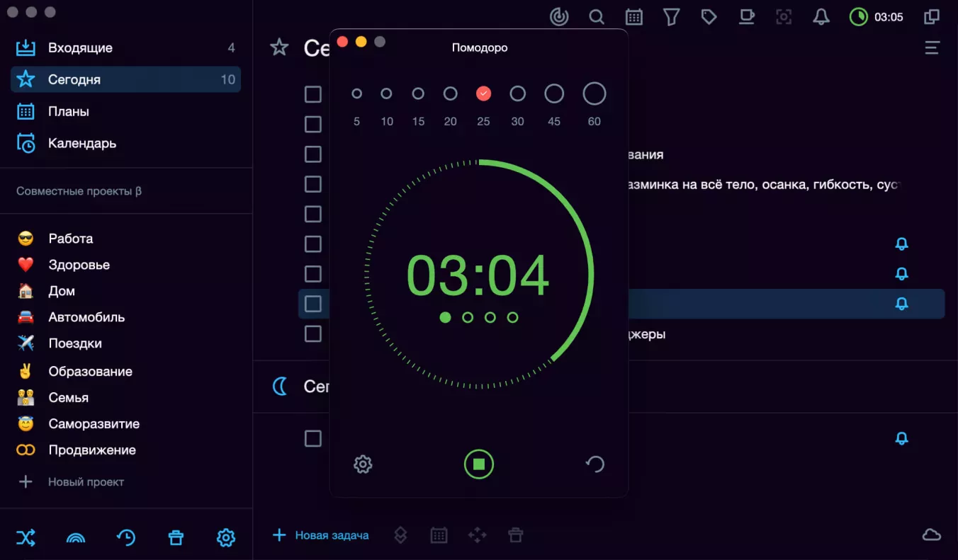
Task: Click the delete bin icon in bottom task toolbar
Action: tap(516, 535)
